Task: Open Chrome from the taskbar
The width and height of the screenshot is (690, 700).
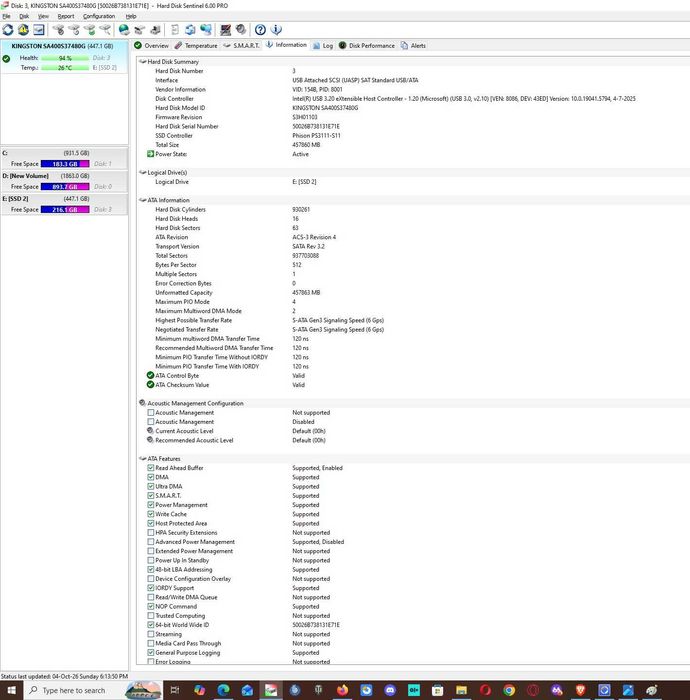Action: pyautogui.click(x=509, y=690)
